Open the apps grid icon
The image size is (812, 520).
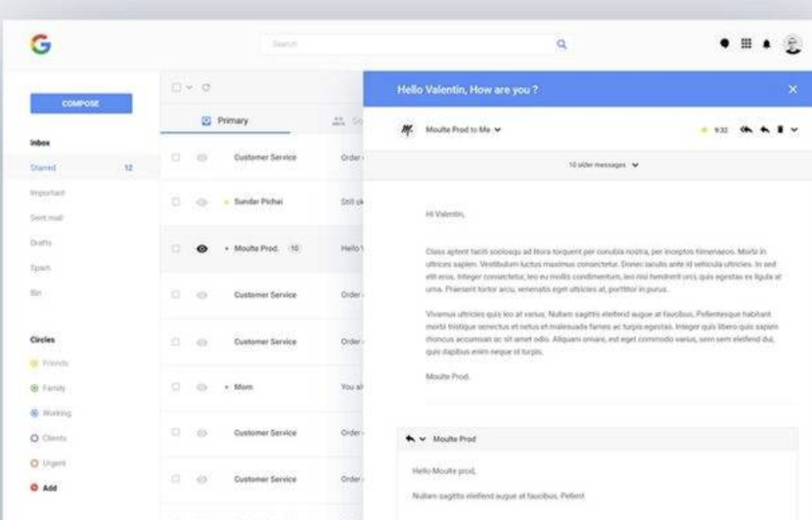(747, 44)
